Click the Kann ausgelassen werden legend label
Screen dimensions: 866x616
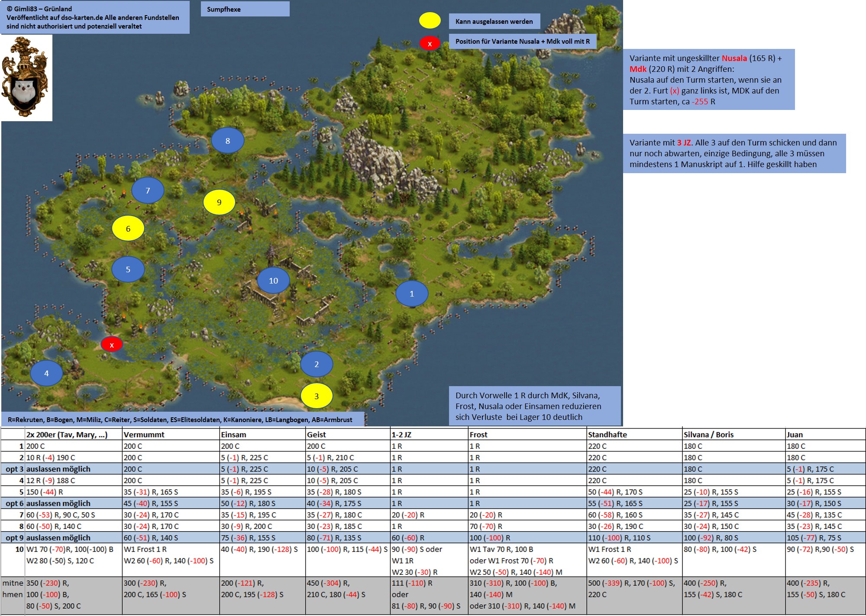click(494, 21)
